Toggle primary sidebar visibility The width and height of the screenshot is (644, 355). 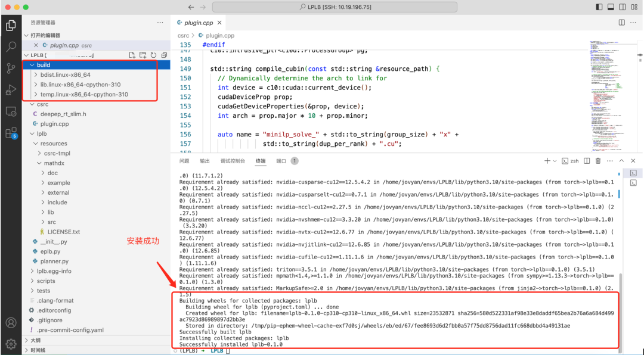coord(599,7)
